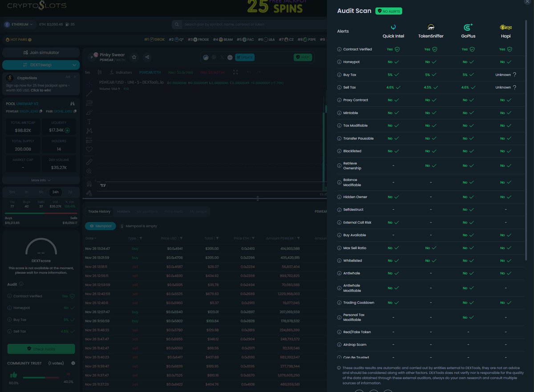This screenshot has height=392, width=534.
Task: Open the Holders tab
Action: tap(124, 211)
